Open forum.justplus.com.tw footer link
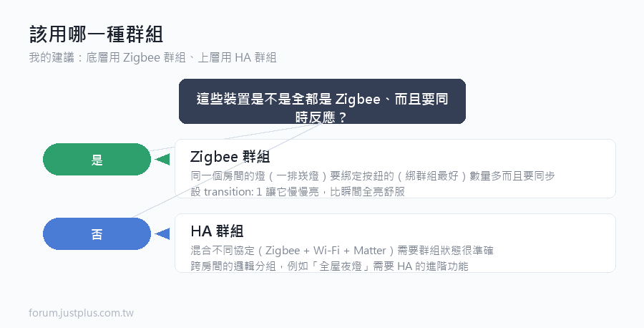 tap(82, 313)
